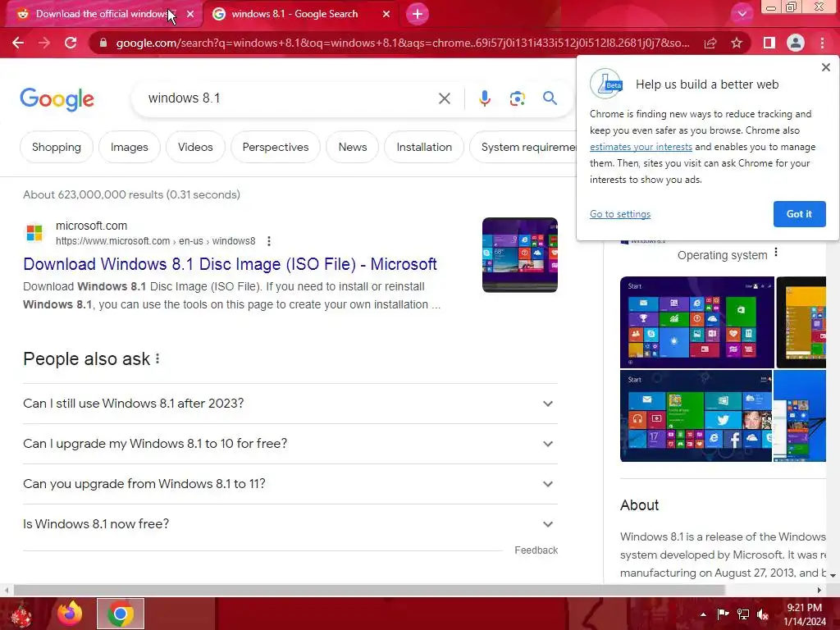Open the clock showing 9:21 PM

tap(805, 614)
